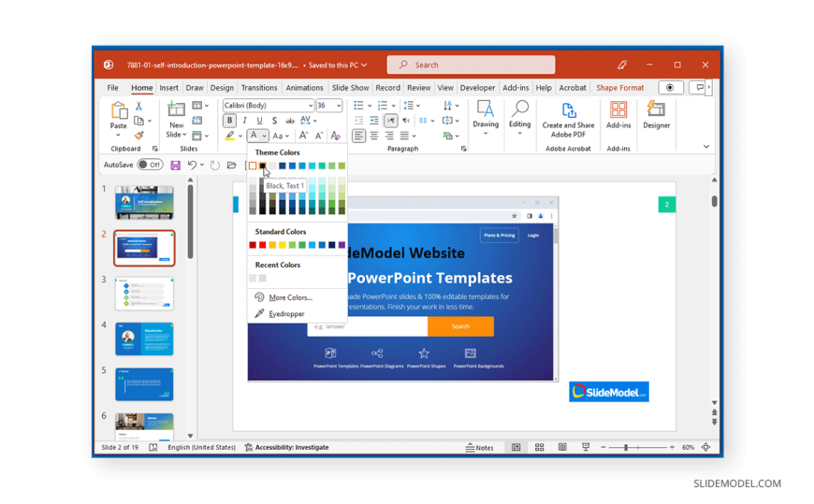Image resolution: width=814 pixels, height=504 pixels.
Task: Click the Undo arrow icon
Action: pyautogui.click(x=192, y=166)
